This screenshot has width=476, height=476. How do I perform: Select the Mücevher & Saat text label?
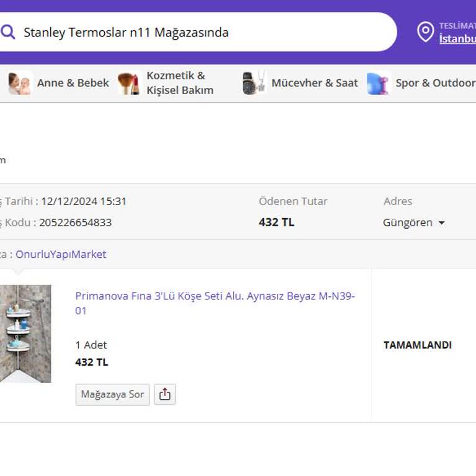pos(314,83)
